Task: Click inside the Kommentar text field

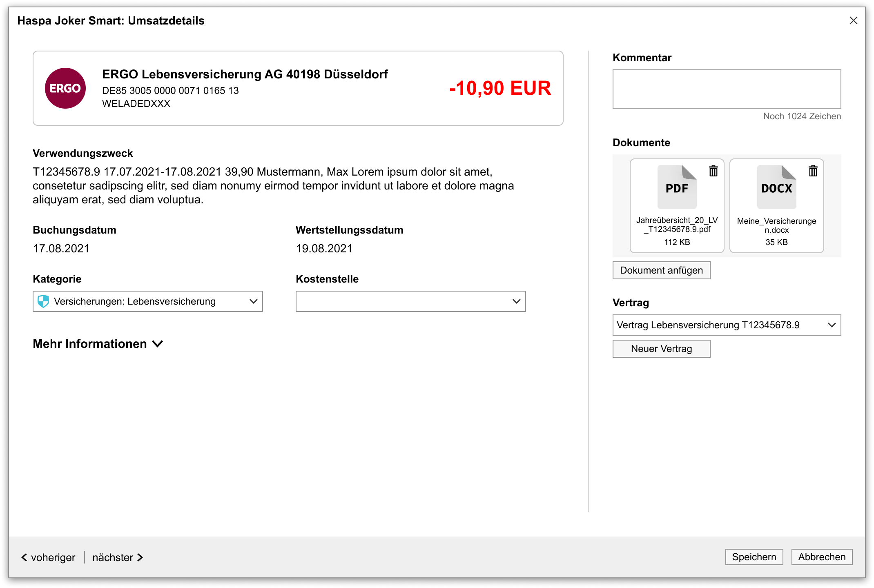Action: (x=726, y=89)
